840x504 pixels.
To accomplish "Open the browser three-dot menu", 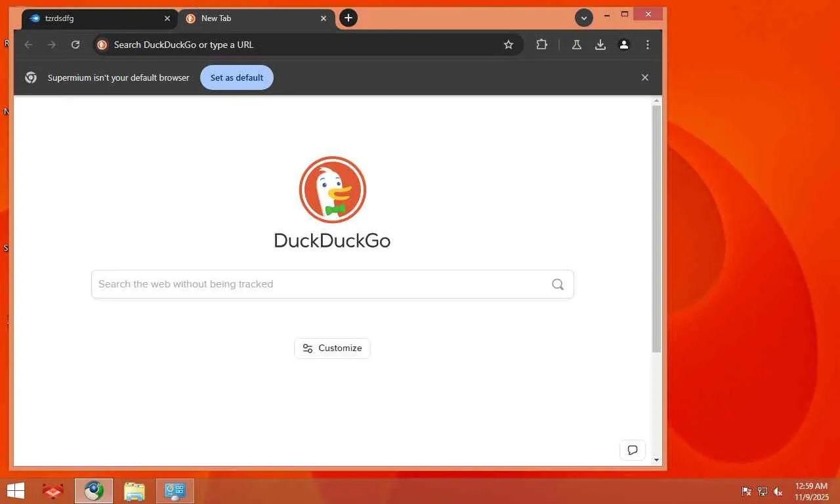I will pos(648,45).
